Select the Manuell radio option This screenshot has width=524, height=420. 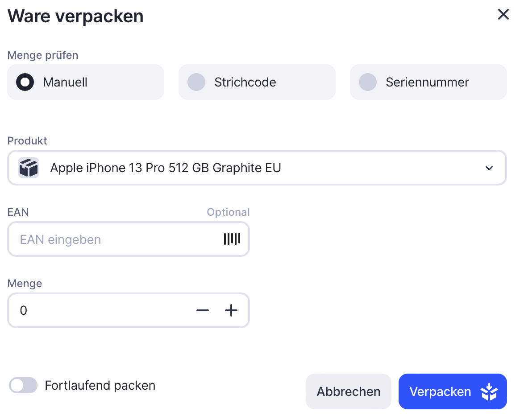click(x=25, y=82)
